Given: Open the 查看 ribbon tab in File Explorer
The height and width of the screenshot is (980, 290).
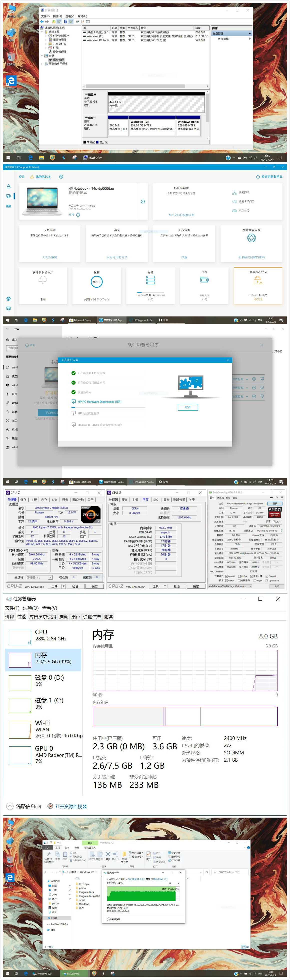Looking at the screenshot, I should pyautogui.click(x=76, y=848).
